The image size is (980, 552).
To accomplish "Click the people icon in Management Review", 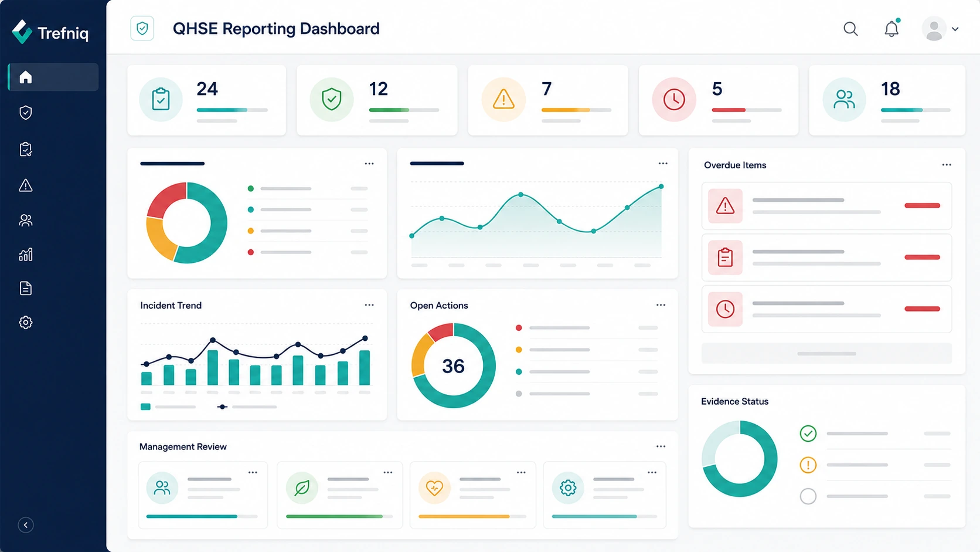I will pyautogui.click(x=162, y=487).
